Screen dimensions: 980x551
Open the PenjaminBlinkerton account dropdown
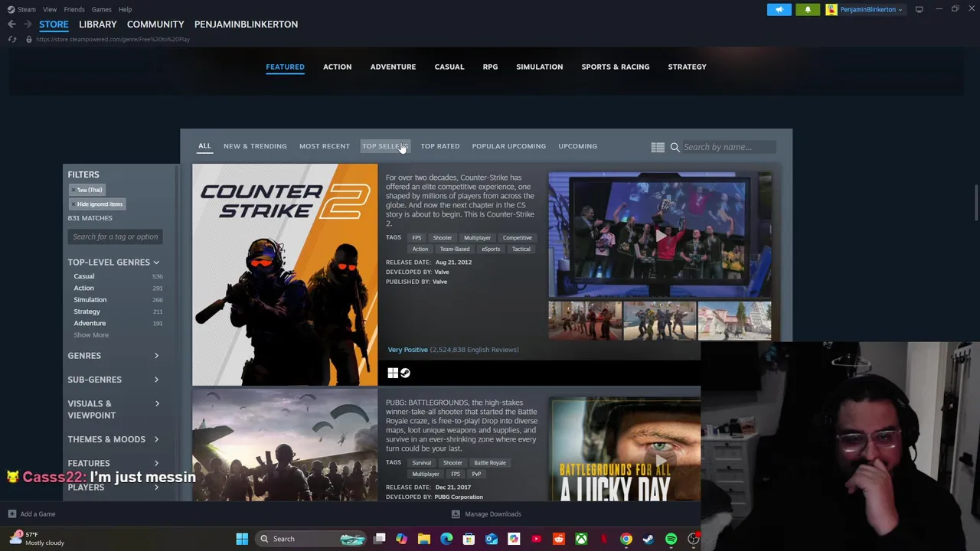pyautogui.click(x=871, y=9)
